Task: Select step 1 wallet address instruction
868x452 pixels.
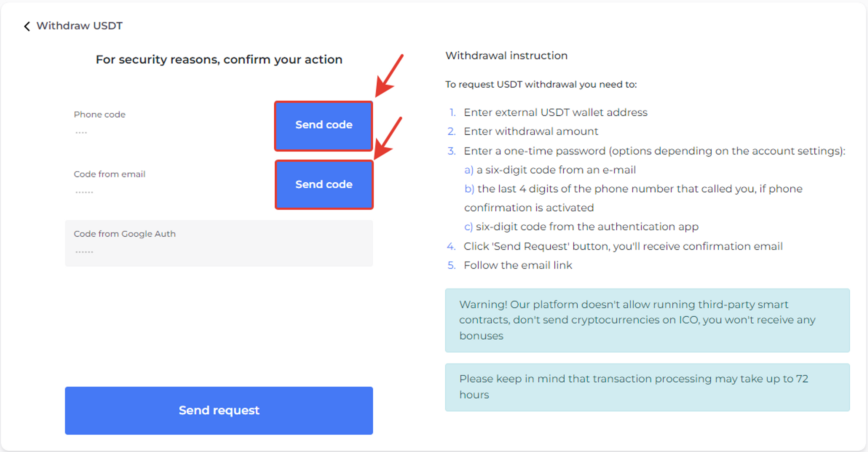Action: (556, 112)
